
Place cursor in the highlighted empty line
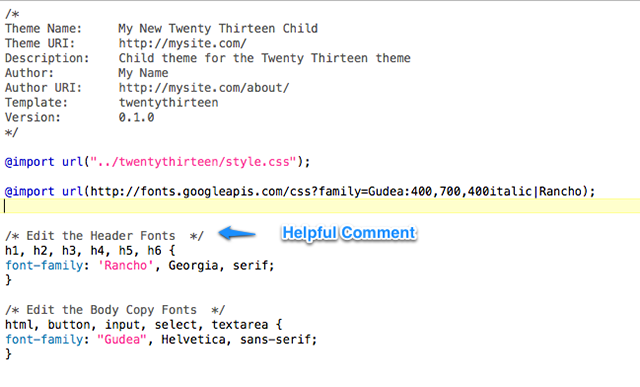pos(320,206)
